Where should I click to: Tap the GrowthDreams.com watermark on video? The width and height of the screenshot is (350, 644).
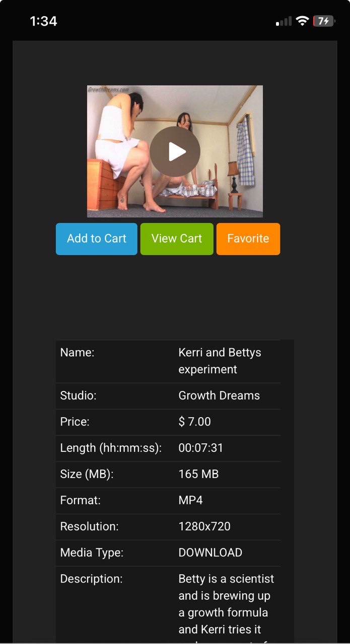tap(108, 90)
